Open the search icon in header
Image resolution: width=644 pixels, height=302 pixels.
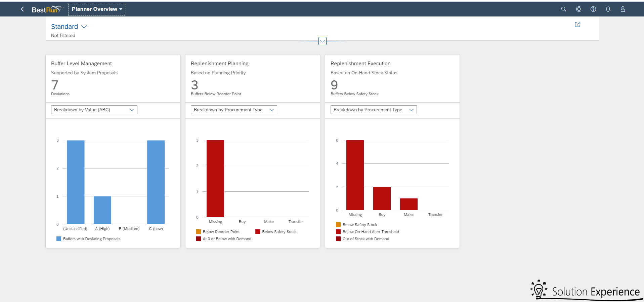click(563, 9)
